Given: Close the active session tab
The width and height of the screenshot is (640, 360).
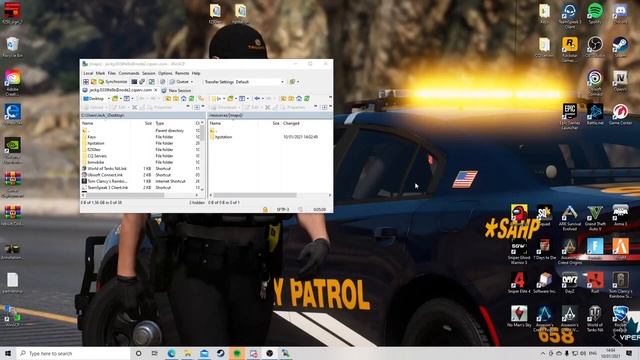Looking at the screenshot, I should tap(156, 90).
